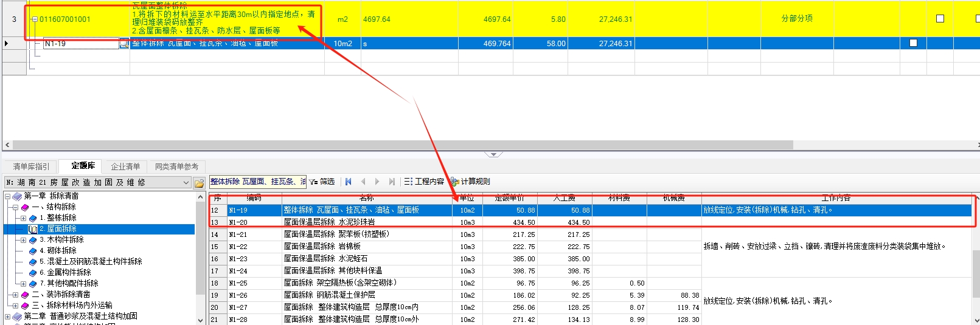Viewport: 980px width, 325px height.
Task: Click book icon of 第二章 普通砂浆及混凝土结构加固
Action: pyautogui.click(x=18, y=316)
